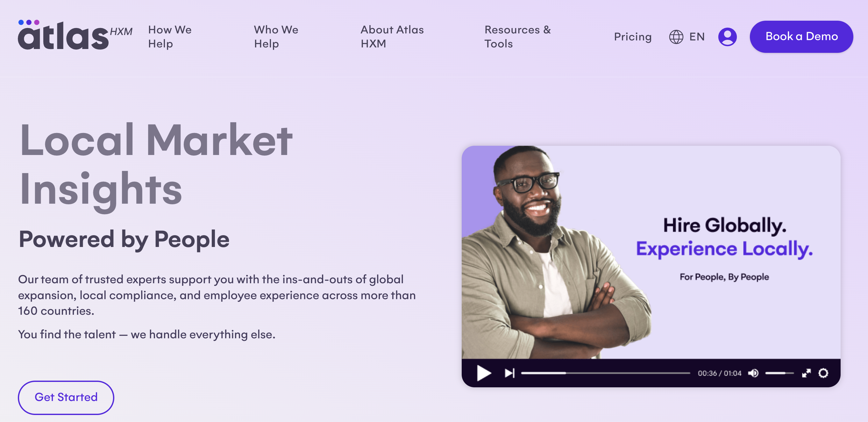Go to the Pricing page
Screen dimensions: 868x422
point(632,37)
